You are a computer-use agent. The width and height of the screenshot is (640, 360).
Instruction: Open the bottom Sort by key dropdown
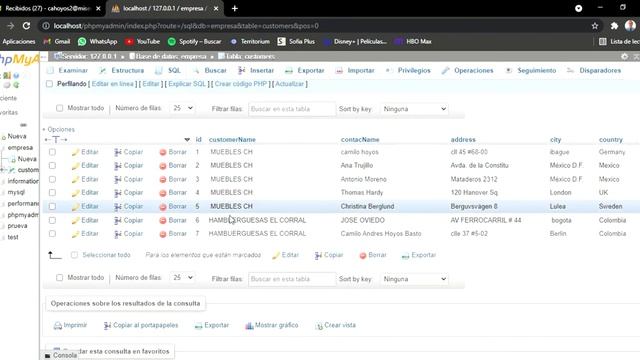pyautogui.click(x=414, y=279)
